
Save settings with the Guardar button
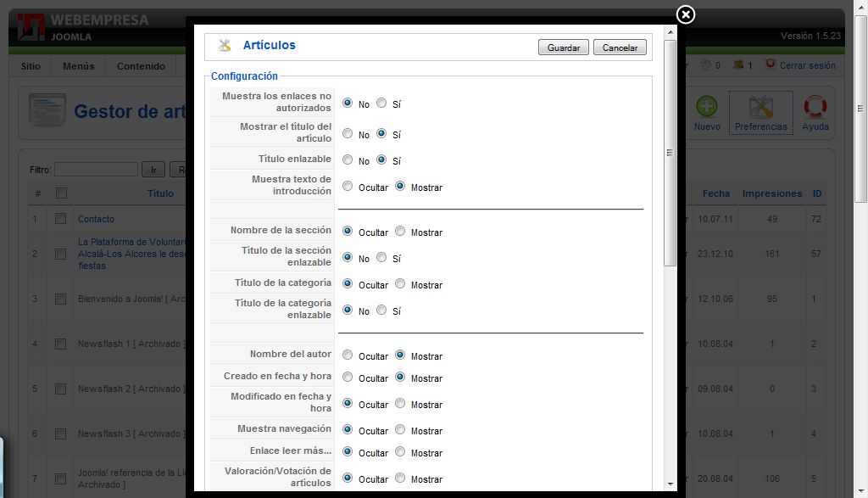pyautogui.click(x=564, y=48)
